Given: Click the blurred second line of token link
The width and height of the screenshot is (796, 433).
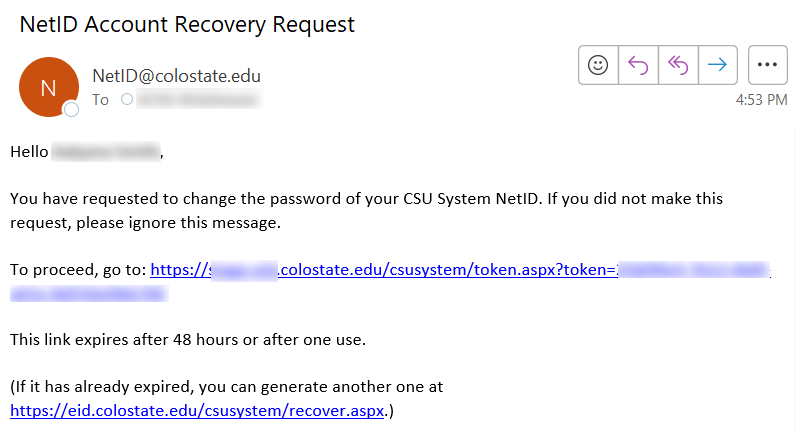Looking at the screenshot, I should pos(88,294).
